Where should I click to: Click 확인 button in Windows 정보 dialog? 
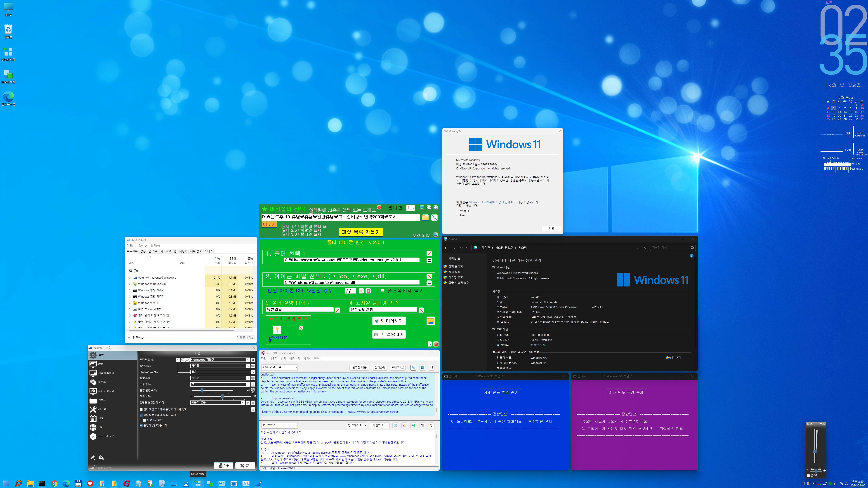(x=551, y=228)
